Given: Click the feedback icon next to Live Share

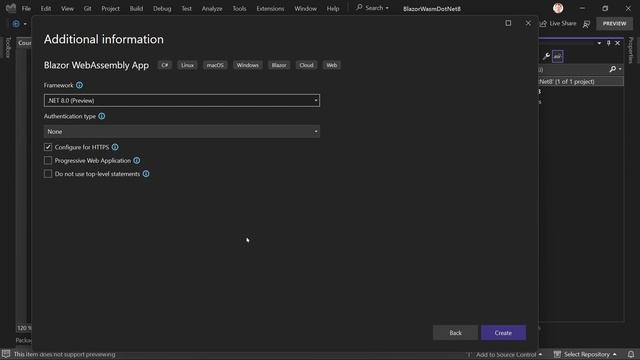Looking at the screenshot, I should [587, 24].
